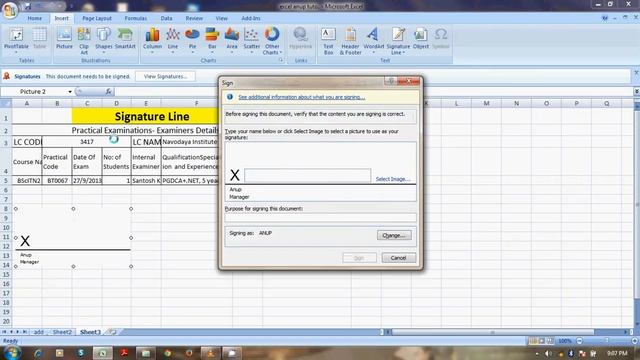Open Chrome from the taskbar
This screenshot has height=360, width=640.
tap(167, 353)
